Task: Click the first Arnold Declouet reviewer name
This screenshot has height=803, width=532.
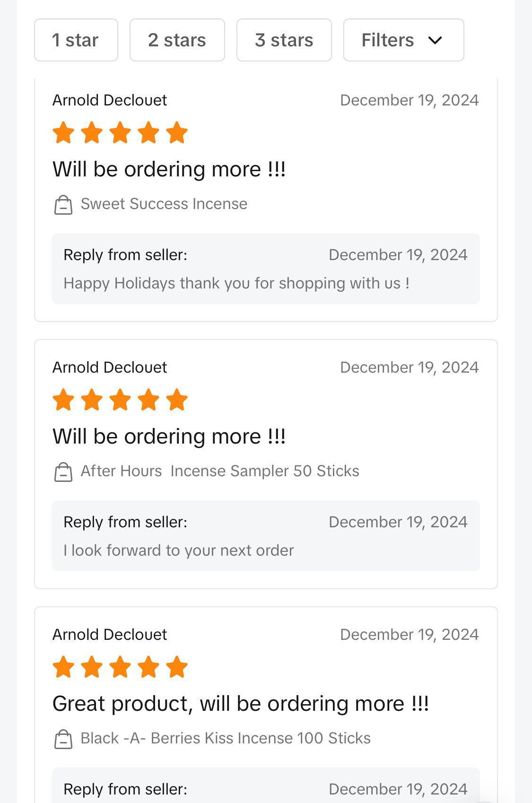Action: (x=110, y=100)
